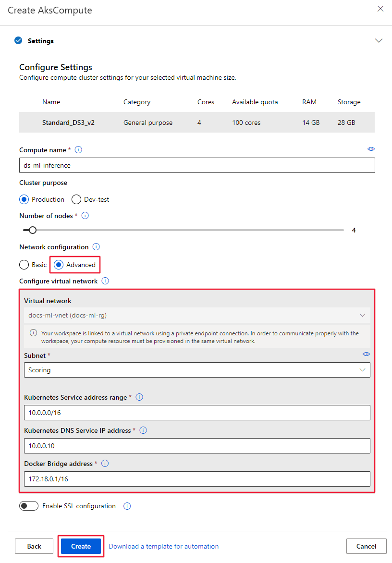
Task: Open the Subnet dropdown showing Scoring
Action: pos(197,370)
